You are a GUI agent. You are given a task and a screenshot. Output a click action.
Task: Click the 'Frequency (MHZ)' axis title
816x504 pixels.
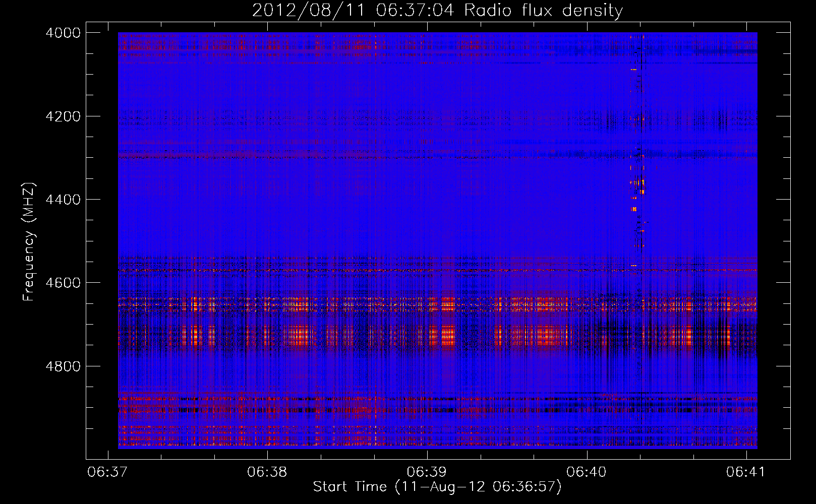coord(29,241)
